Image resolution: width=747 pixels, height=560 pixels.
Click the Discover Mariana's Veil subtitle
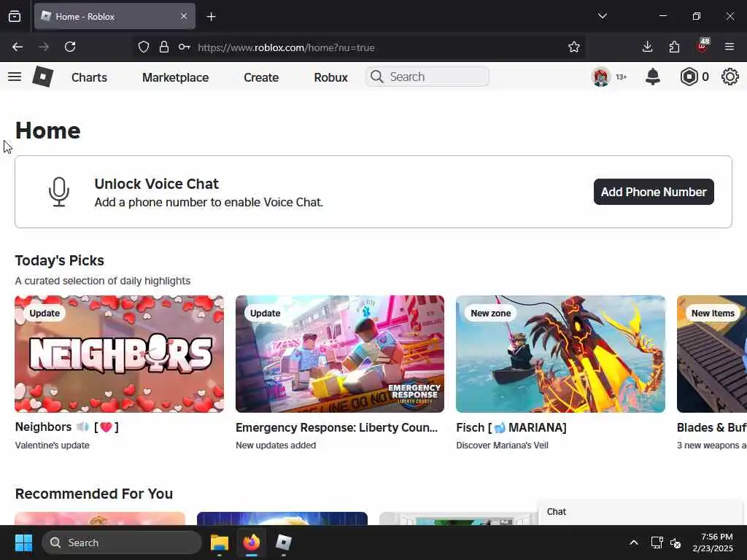tap(502, 446)
